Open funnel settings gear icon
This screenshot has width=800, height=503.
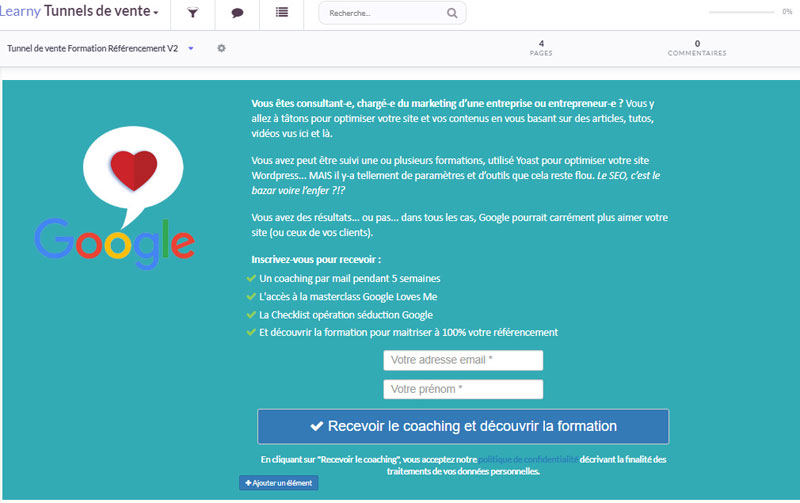point(221,48)
